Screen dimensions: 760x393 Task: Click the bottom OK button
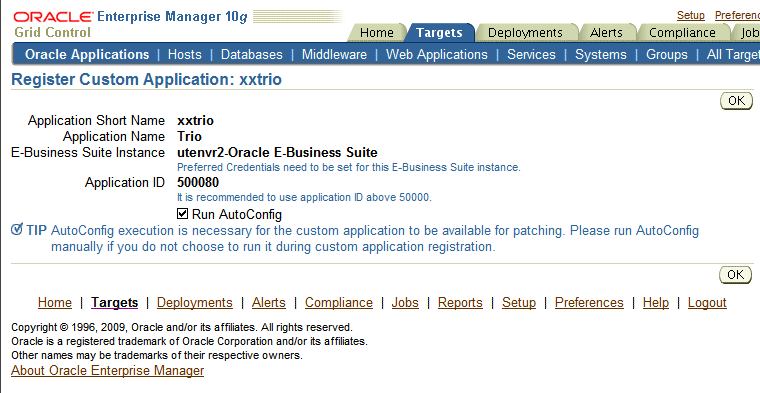tap(735, 274)
